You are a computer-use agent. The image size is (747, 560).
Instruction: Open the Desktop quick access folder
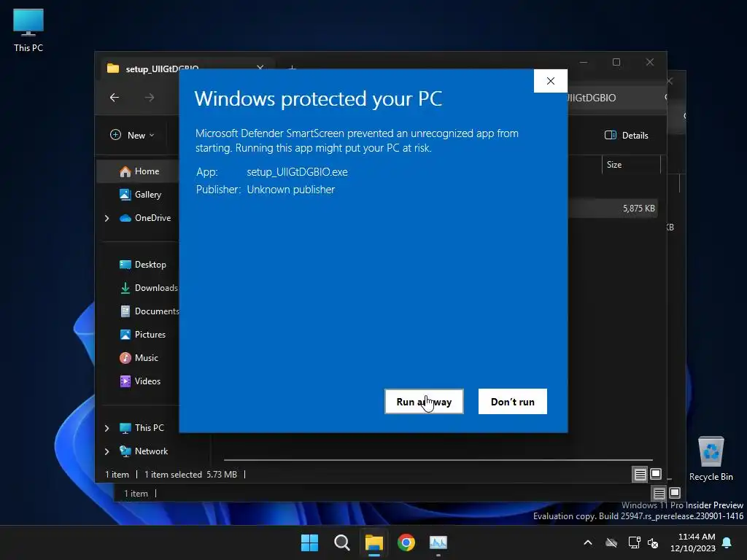point(143,264)
